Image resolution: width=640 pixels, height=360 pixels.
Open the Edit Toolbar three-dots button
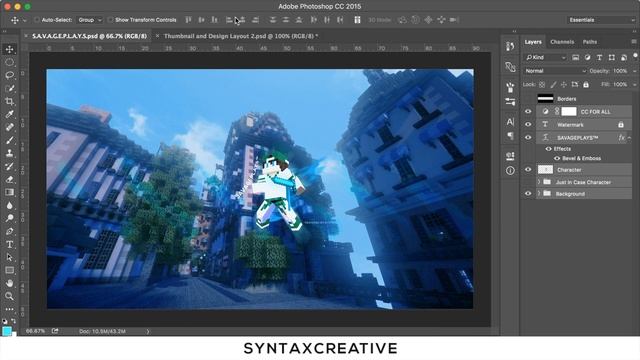[9, 309]
